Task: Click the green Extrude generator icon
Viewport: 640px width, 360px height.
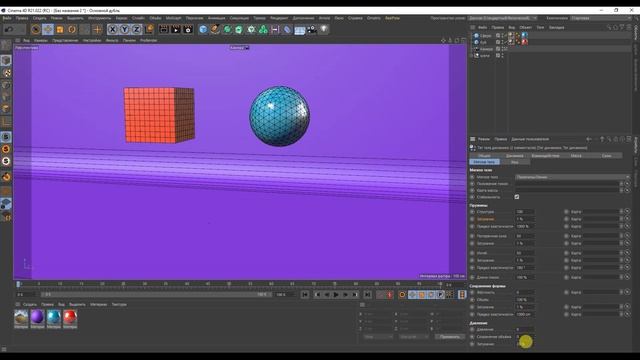Action: point(239,29)
